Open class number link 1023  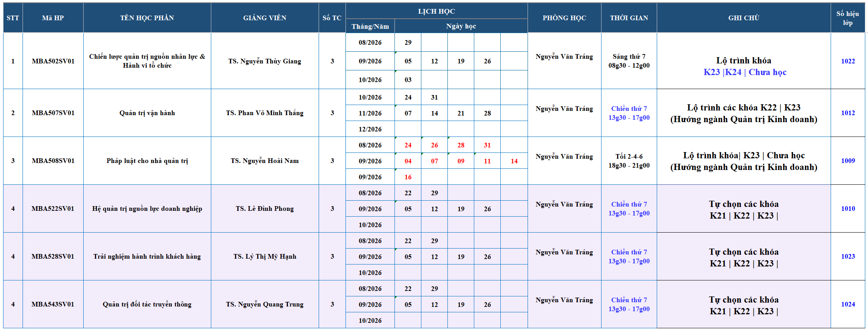pos(848,256)
